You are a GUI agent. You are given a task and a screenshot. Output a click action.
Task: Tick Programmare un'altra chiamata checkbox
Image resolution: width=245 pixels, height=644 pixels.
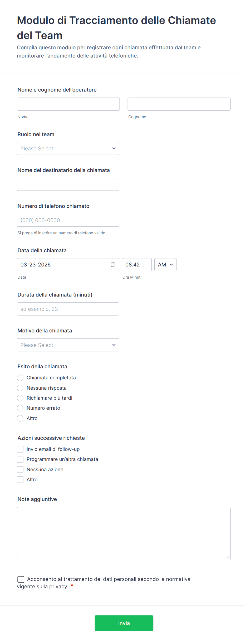(x=20, y=459)
